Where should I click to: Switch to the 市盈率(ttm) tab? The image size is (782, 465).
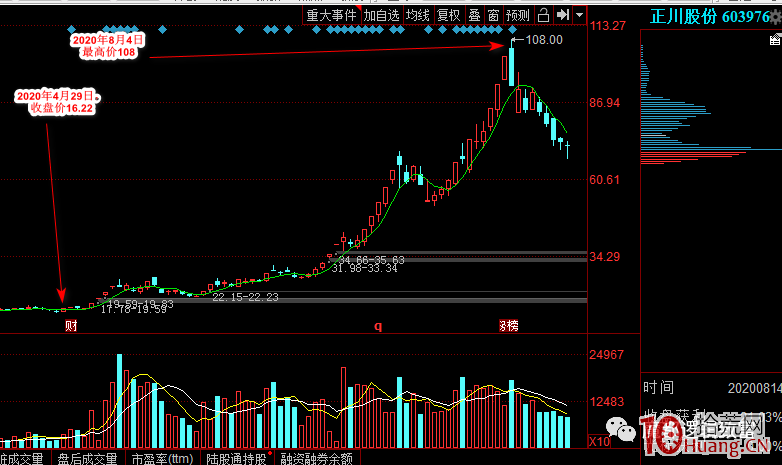pyautogui.click(x=162, y=458)
